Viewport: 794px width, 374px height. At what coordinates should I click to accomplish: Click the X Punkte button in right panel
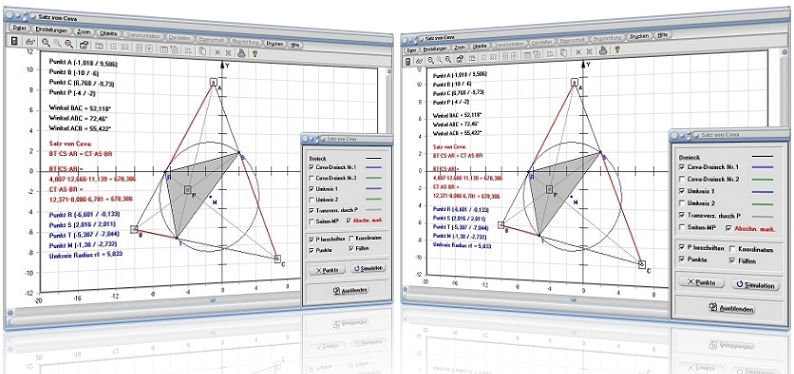click(702, 283)
